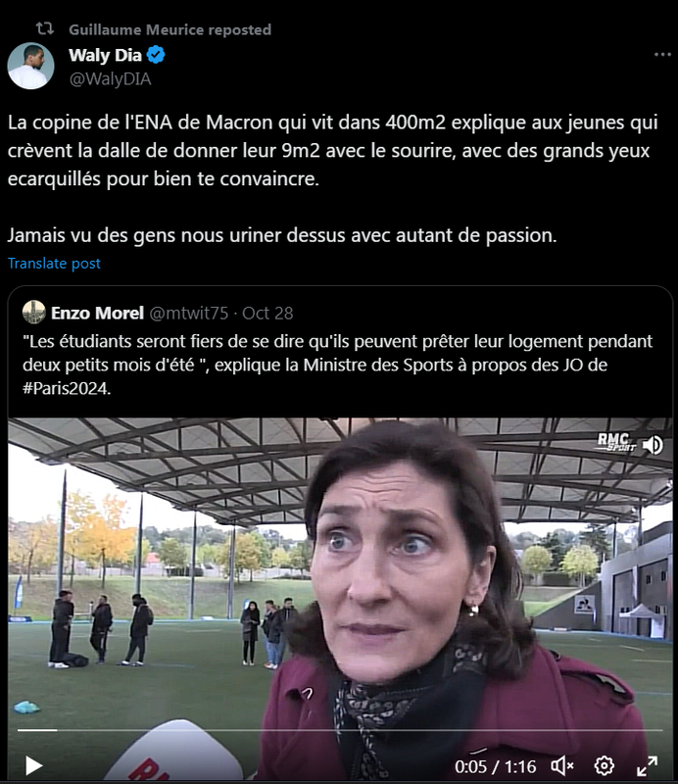The width and height of the screenshot is (678, 784).
Task: Play the video with the play button
Action: click(33, 765)
